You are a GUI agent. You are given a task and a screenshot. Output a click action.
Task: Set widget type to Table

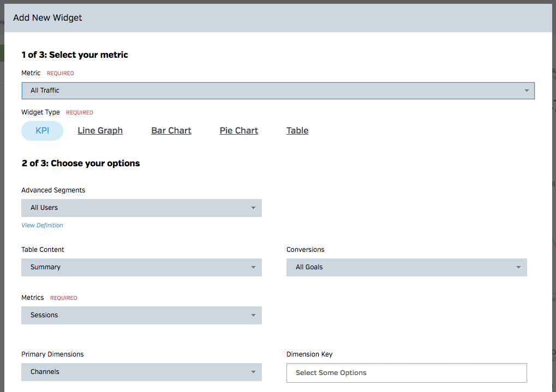(297, 131)
